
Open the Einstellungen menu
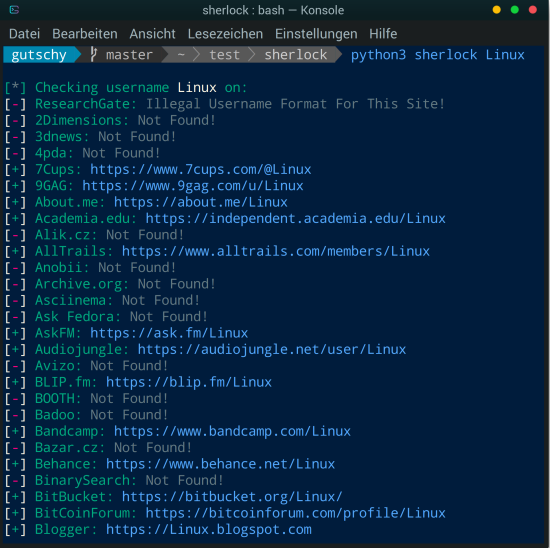(x=316, y=34)
